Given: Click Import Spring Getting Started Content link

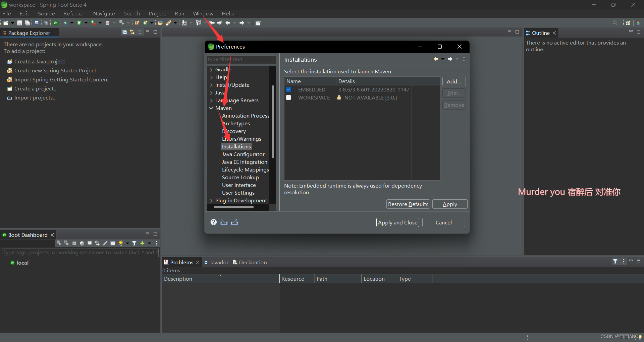Looking at the screenshot, I should [62, 79].
